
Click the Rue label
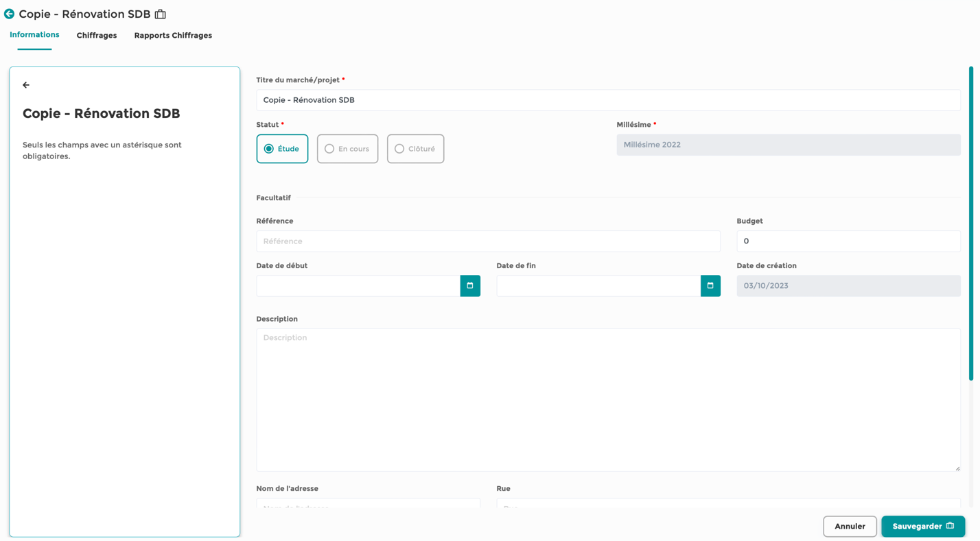tap(503, 489)
